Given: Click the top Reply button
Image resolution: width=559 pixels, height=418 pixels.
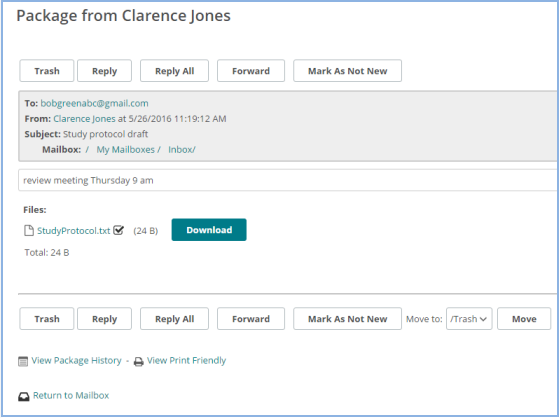Looking at the screenshot, I should (x=104, y=71).
